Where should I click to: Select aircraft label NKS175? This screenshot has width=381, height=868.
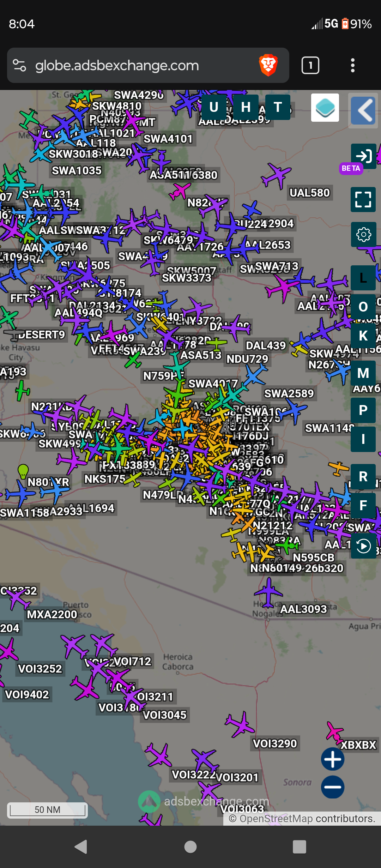pos(105,479)
